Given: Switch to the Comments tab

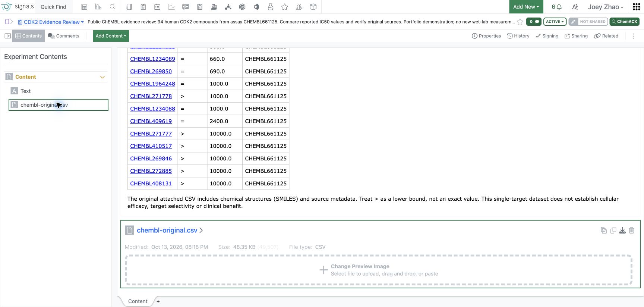Looking at the screenshot, I should [x=63, y=36].
